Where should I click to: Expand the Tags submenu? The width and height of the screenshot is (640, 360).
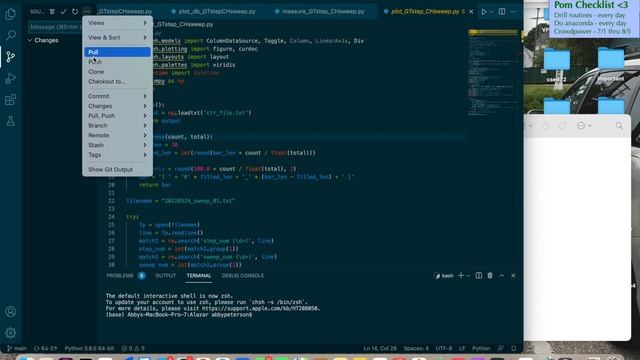click(117, 155)
